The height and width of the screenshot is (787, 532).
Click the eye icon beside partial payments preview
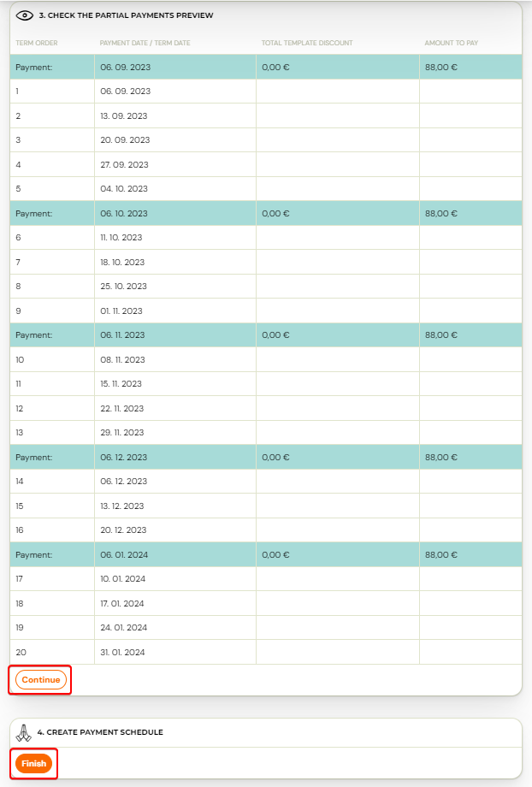pyautogui.click(x=25, y=15)
